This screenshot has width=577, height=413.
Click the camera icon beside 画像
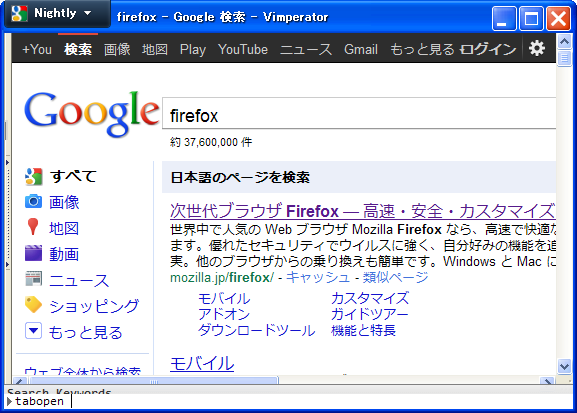pyautogui.click(x=33, y=201)
